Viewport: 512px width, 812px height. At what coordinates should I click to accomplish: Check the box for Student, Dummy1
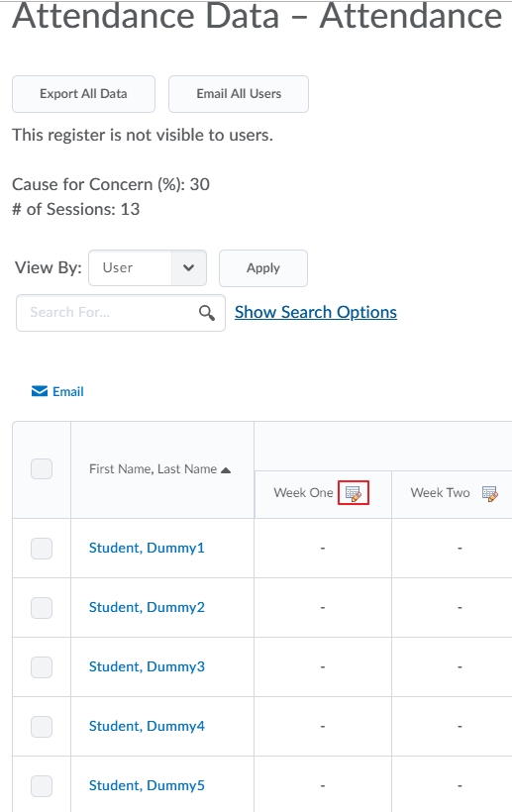tap(42, 549)
